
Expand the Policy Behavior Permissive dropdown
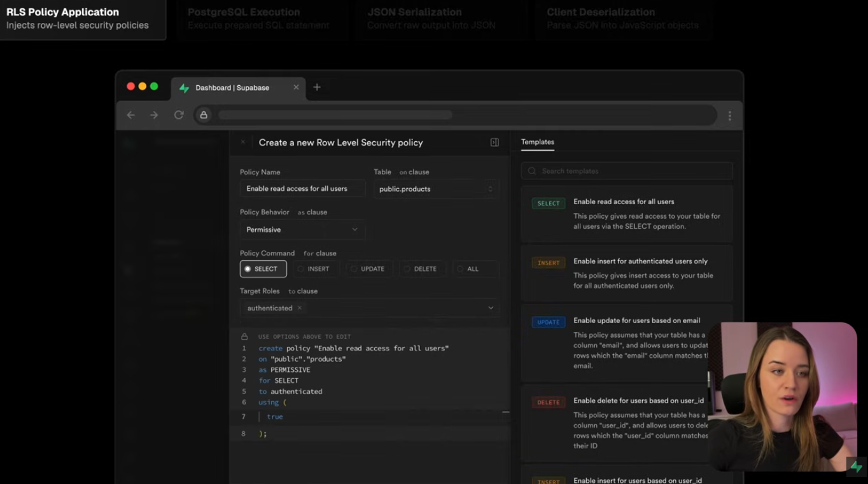(x=303, y=230)
